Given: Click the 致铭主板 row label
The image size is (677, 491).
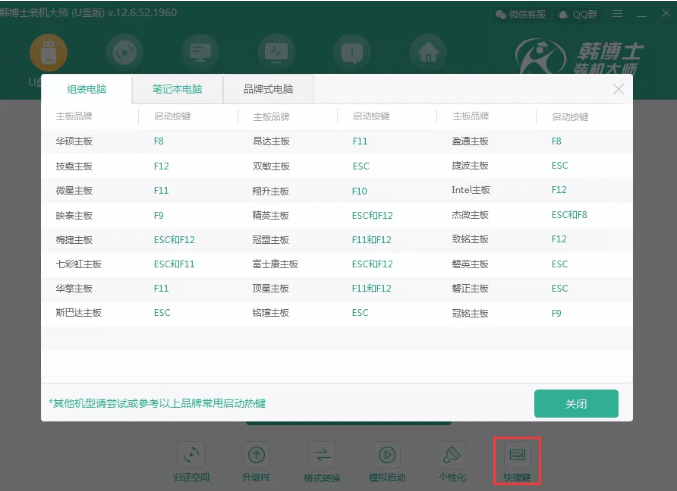Looking at the screenshot, I should point(470,239).
